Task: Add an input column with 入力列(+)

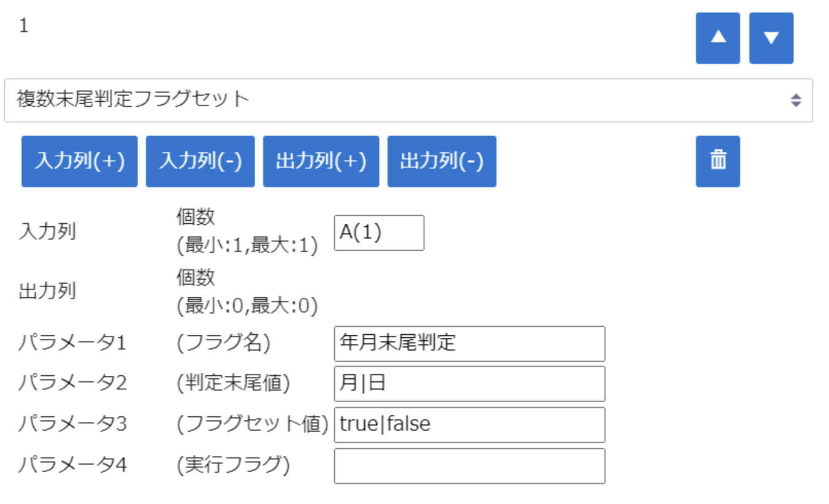Action: pos(80,161)
